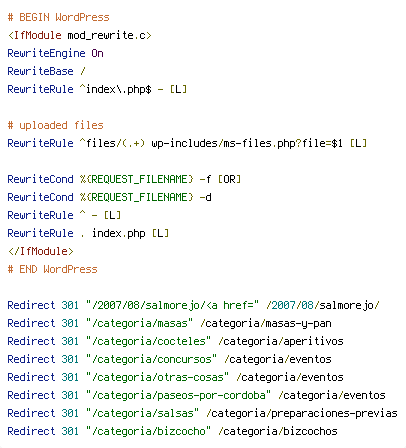Click the RewriteCond line ending with -d
Screen dimensions: 406x448
109,197
